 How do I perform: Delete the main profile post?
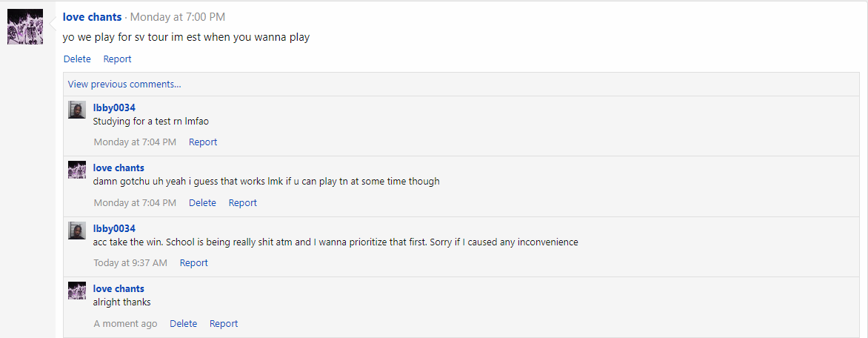[77, 59]
